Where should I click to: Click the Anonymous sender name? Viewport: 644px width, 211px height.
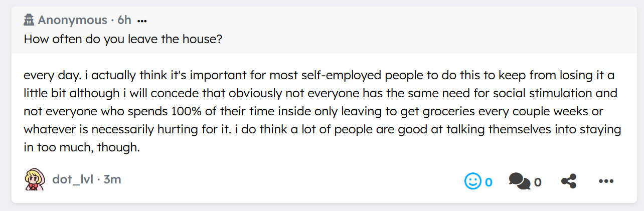click(x=72, y=21)
